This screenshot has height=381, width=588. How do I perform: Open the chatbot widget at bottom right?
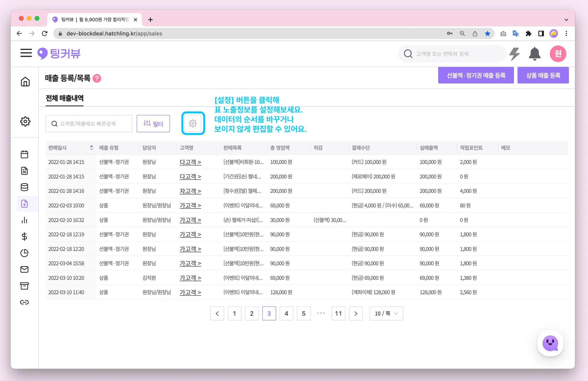[x=550, y=343]
